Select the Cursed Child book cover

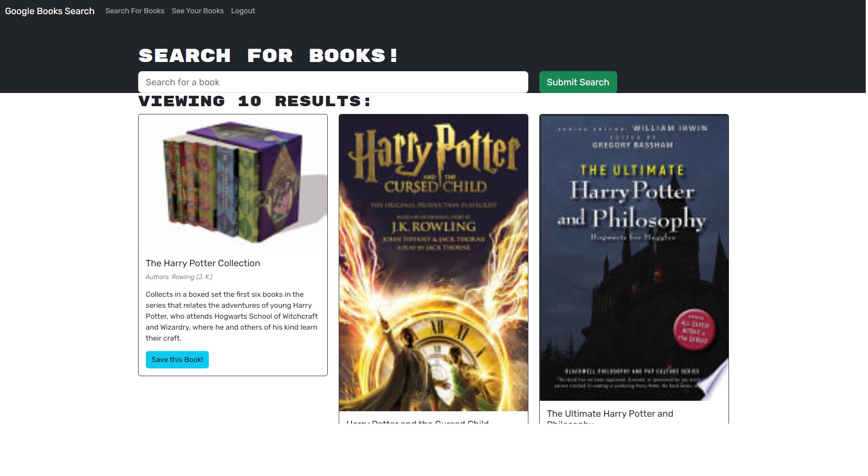(434, 263)
